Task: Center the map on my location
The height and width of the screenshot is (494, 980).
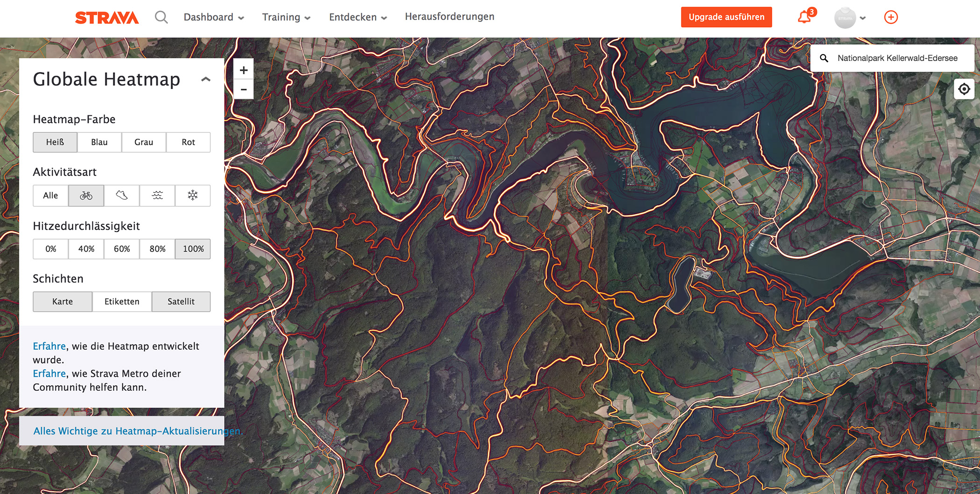Action: 964,89
